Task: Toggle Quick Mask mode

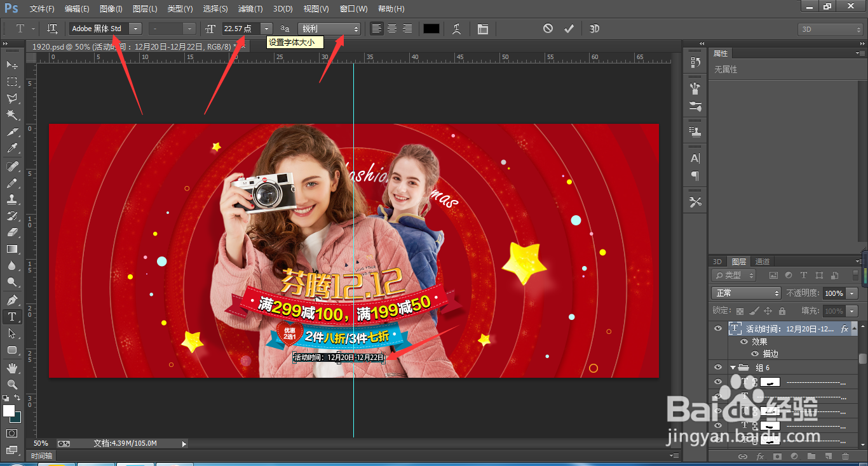Action: coord(11,433)
